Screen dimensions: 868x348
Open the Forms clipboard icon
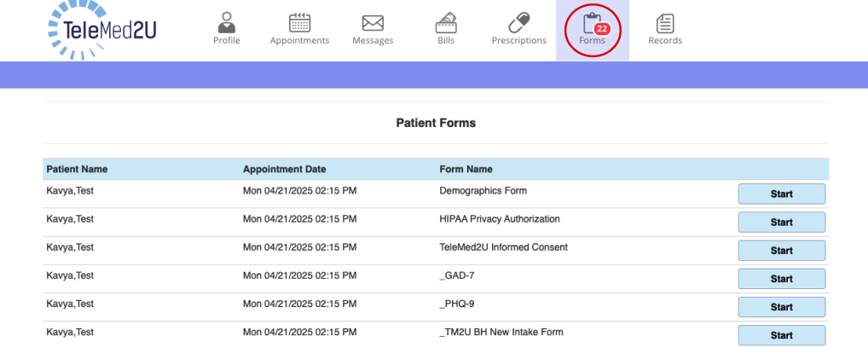591,23
